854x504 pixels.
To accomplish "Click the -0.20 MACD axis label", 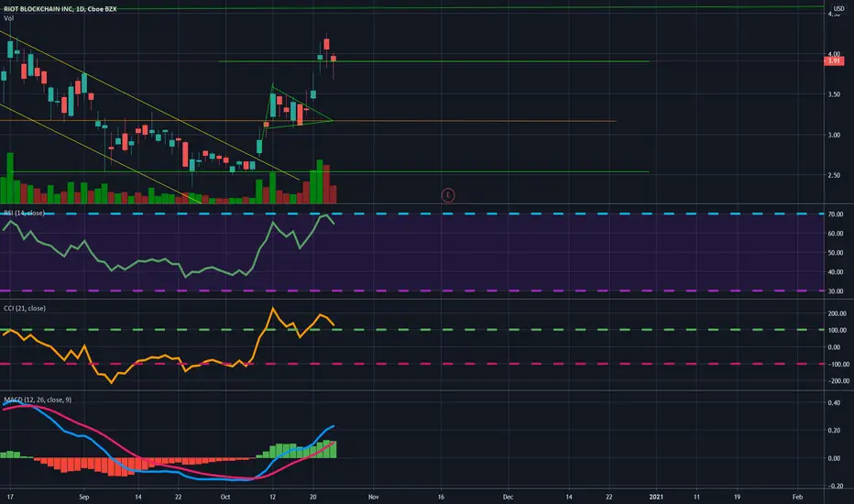I will (834, 486).
